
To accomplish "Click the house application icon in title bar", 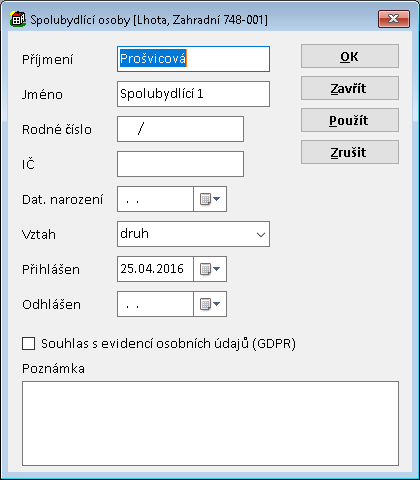I will pyautogui.click(x=18, y=19).
